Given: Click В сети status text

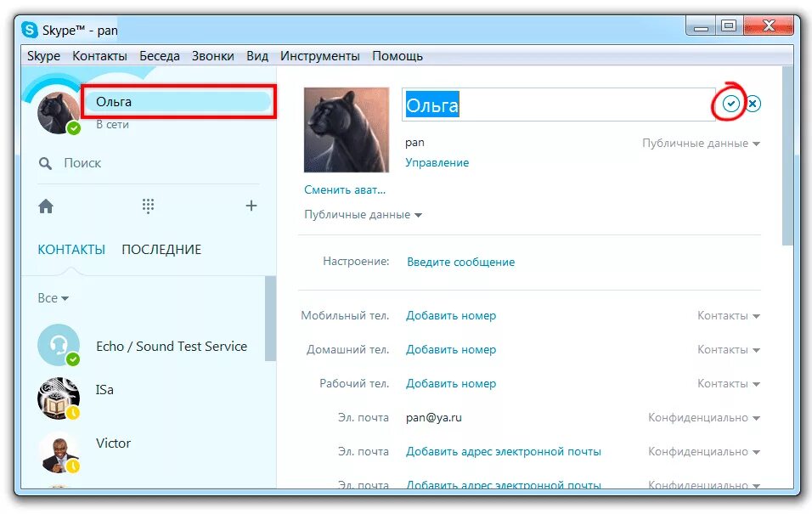Looking at the screenshot, I should [112, 125].
